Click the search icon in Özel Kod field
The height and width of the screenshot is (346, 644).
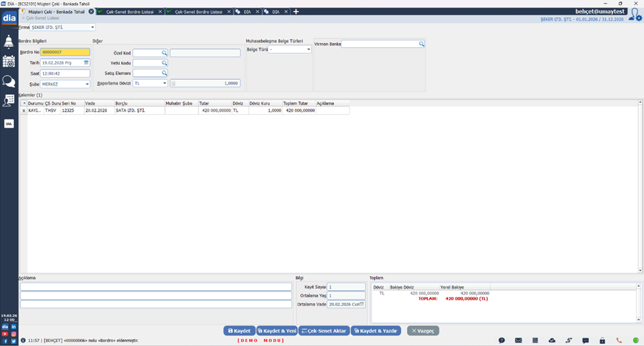pos(164,53)
